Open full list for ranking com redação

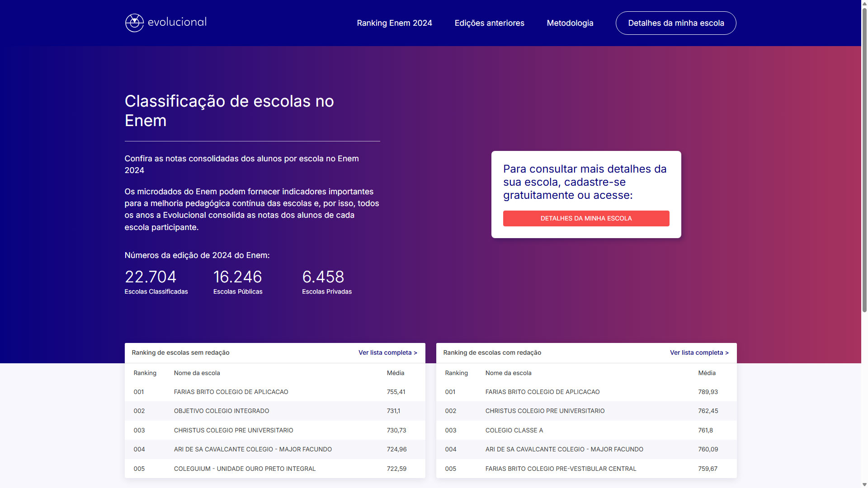click(x=699, y=352)
